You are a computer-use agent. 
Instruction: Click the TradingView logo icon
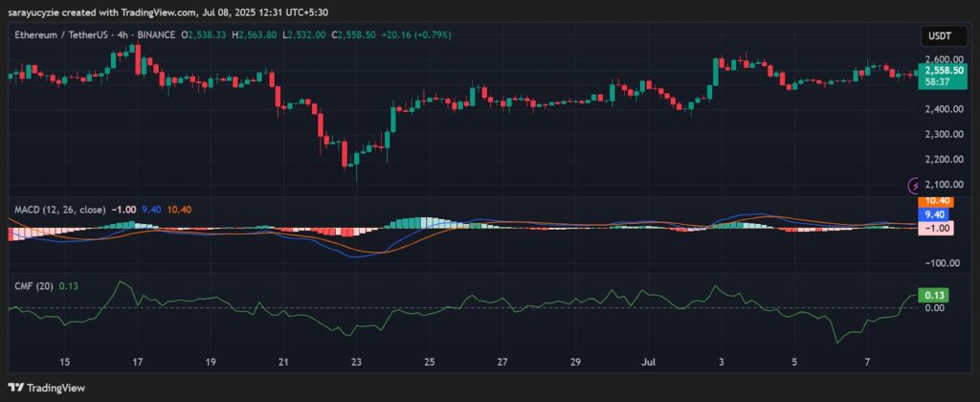pos(19,388)
